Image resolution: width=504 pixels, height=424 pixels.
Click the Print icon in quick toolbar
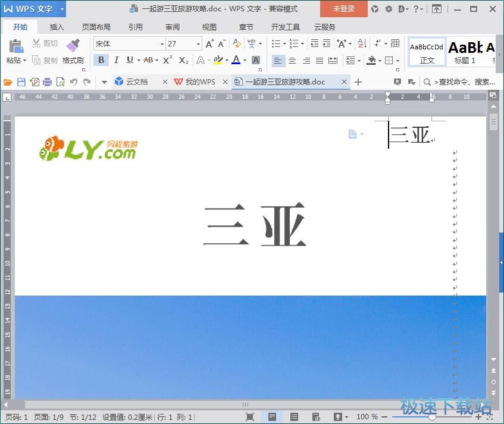pyautogui.click(x=47, y=82)
